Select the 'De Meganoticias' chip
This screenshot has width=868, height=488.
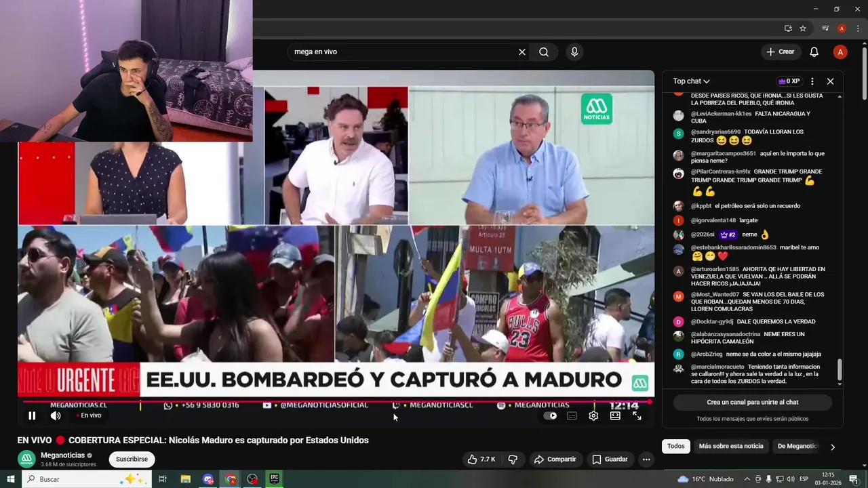798,446
